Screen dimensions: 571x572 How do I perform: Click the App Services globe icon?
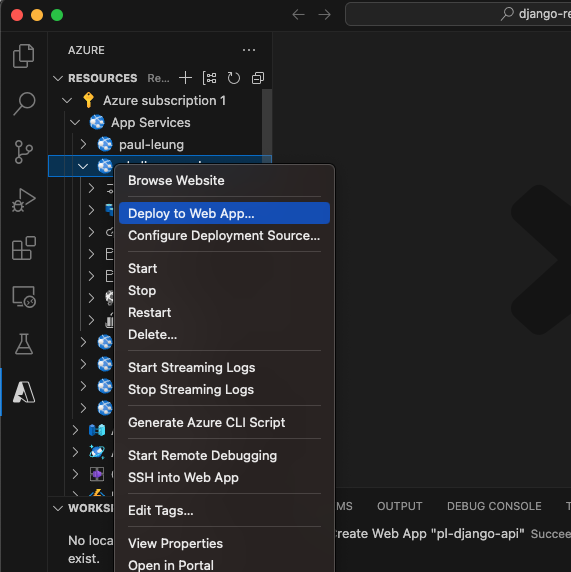tap(97, 122)
